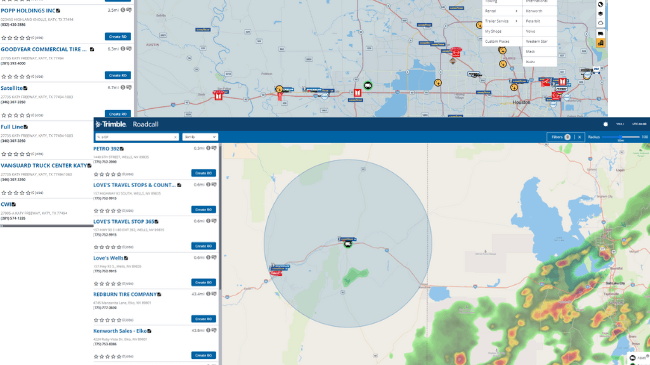
Task: Select My Shops in the filter menu
Action: tap(502, 32)
